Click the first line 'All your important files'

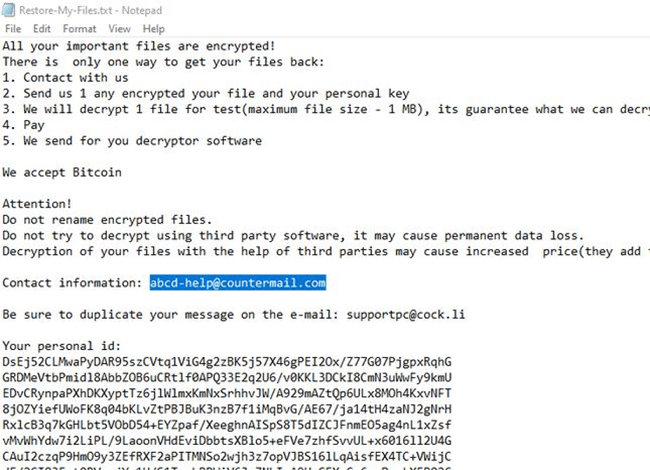pyautogui.click(x=139, y=46)
